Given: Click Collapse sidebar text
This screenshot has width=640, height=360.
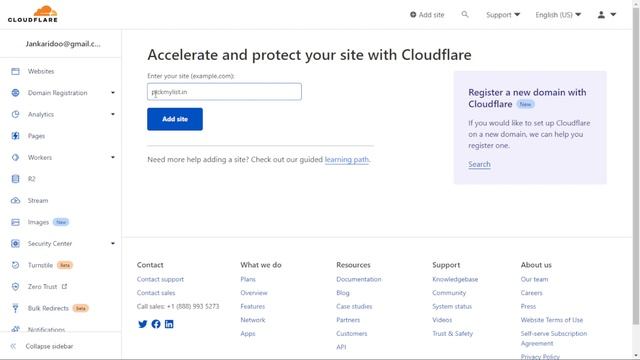Looking at the screenshot, I should [x=49, y=346].
